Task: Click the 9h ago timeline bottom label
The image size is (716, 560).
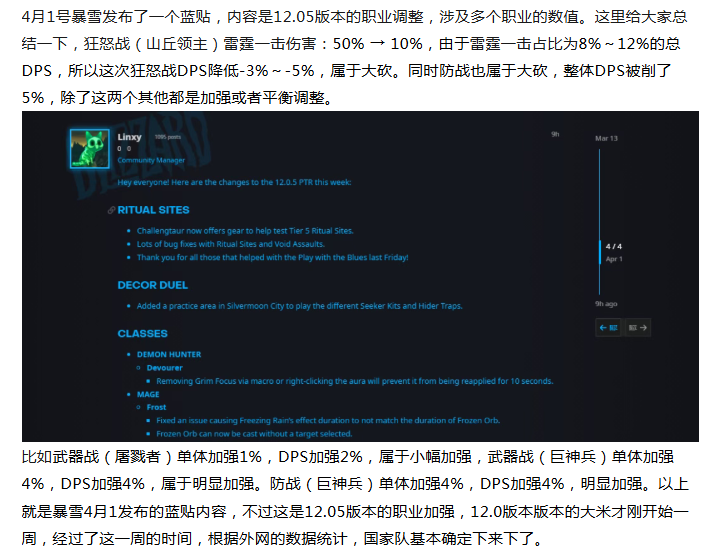Action: click(606, 303)
